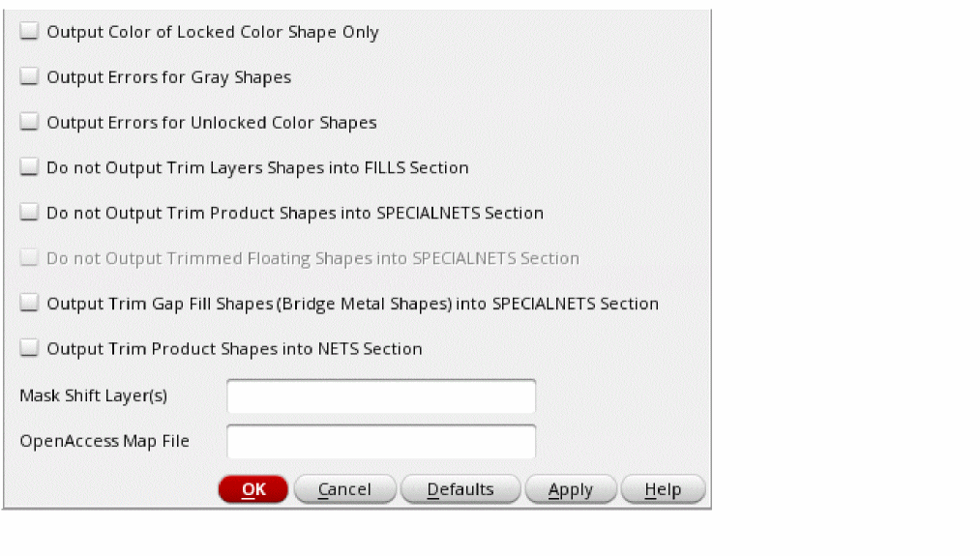This screenshot has height=556, width=980.
Task: Open Help for this form
Action: [663, 489]
